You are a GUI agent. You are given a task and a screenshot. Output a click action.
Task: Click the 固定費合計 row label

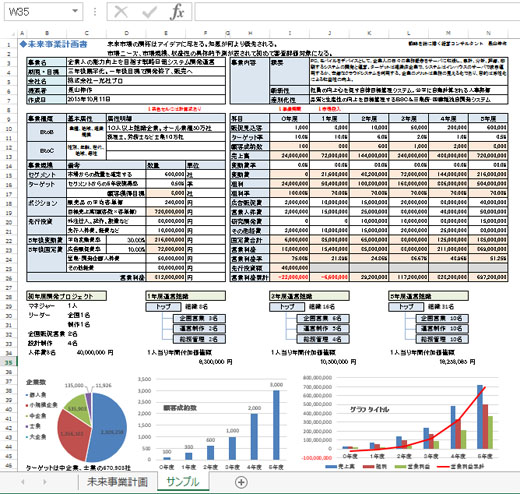tap(249, 240)
